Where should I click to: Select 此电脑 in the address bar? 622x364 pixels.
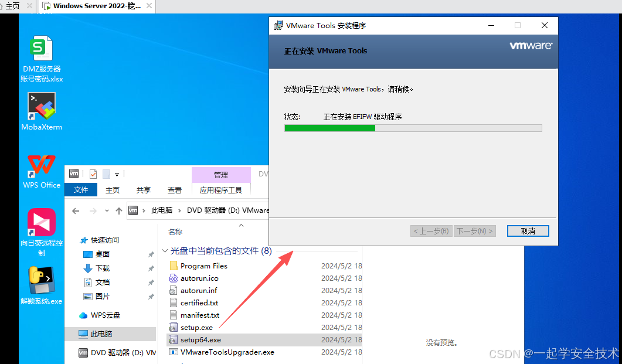click(x=161, y=210)
